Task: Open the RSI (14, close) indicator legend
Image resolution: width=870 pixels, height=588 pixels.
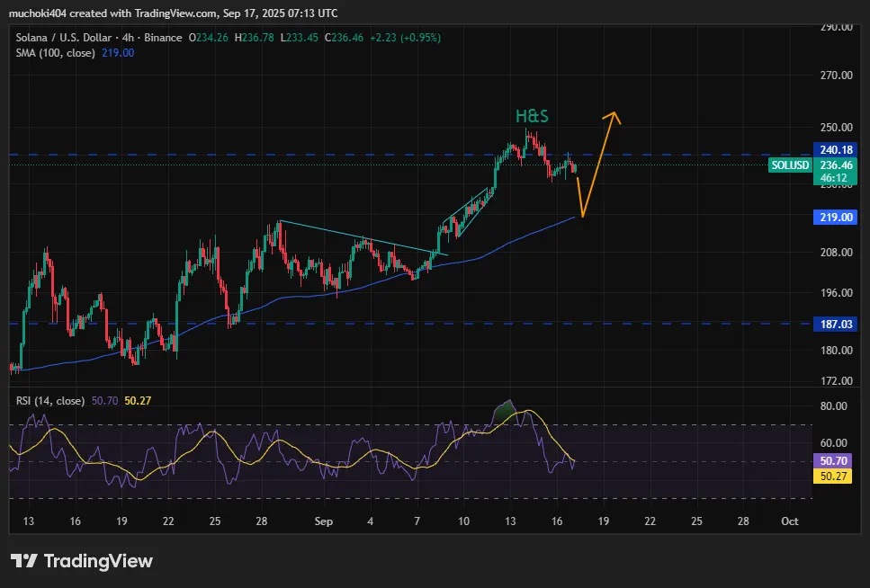Action: (x=50, y=400)
